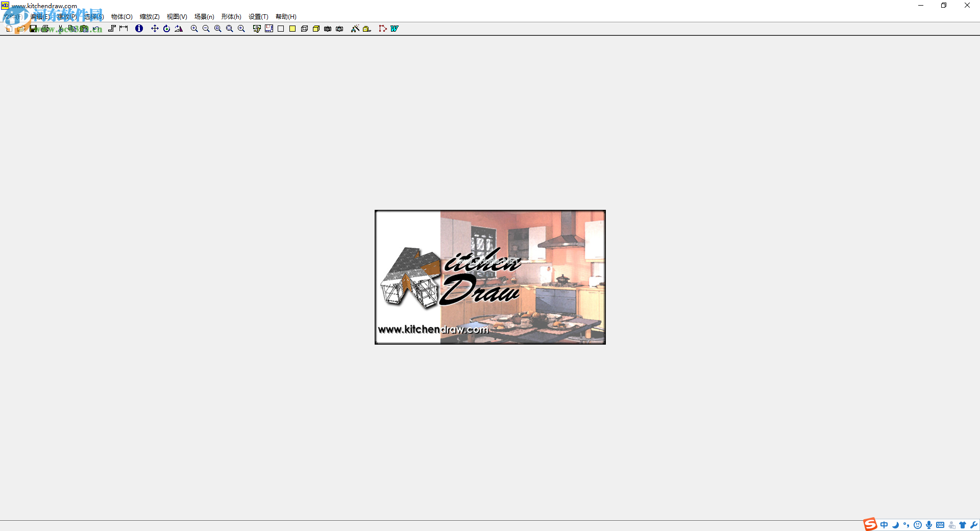Image resolution: width=980 pixels, height=531 pixels.
Task: Open the 缩放(Z) menu
Action: coord(150,17)
